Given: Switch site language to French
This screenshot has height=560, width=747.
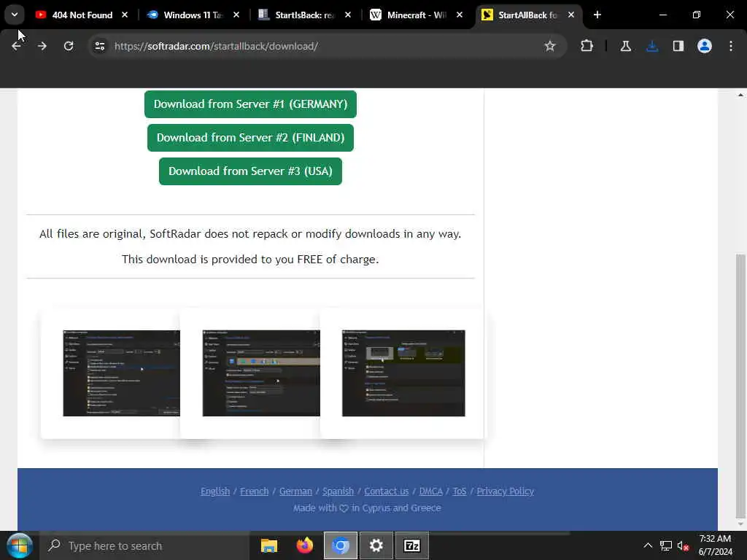Looking at the screenshot, I should click(x=255, y=491).
